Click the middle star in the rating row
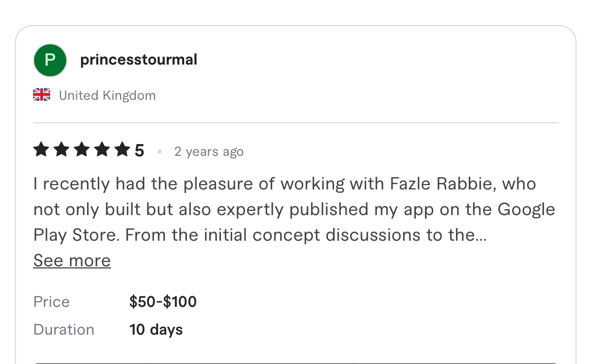This screenshot has height=364, width=599. click(83, 150)
